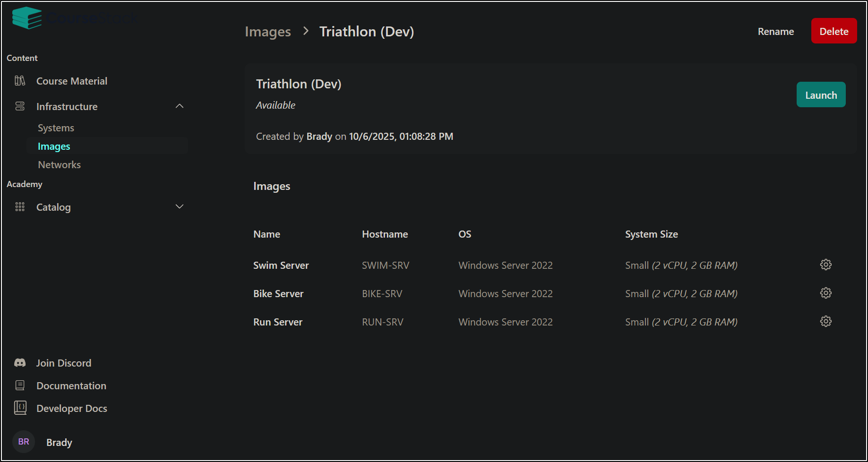Navigate back via Images breadcrumb
This screenshot has height=462, width=868.
click(267, 32)
